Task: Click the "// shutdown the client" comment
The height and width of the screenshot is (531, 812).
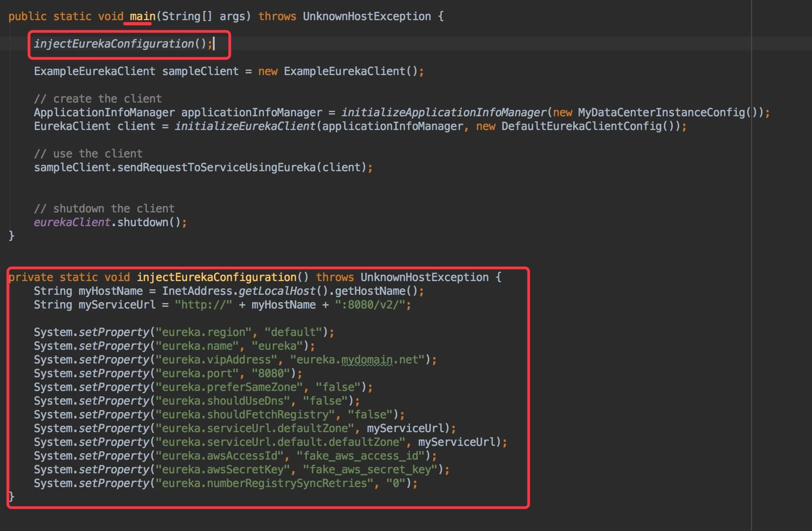Action: tap(104, 209)
